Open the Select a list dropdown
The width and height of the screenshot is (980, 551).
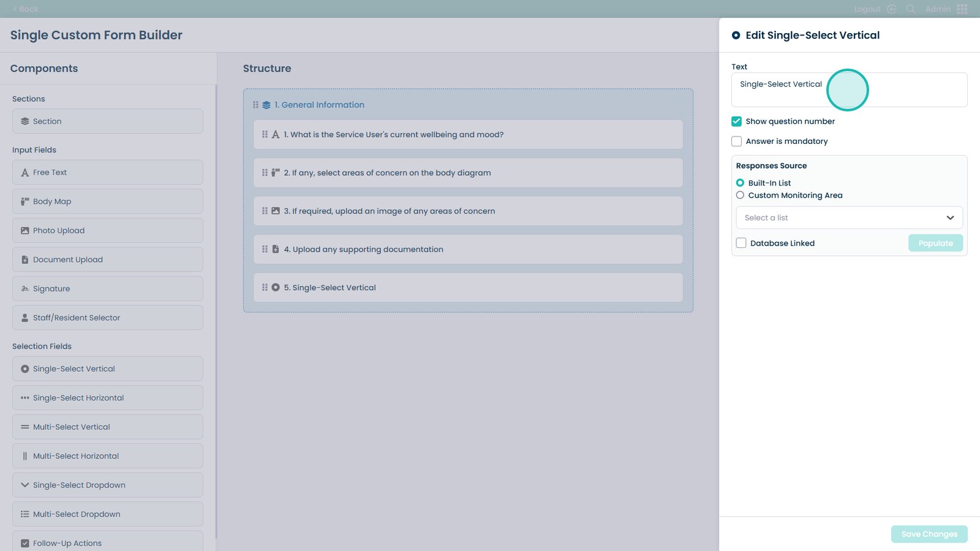849,218
